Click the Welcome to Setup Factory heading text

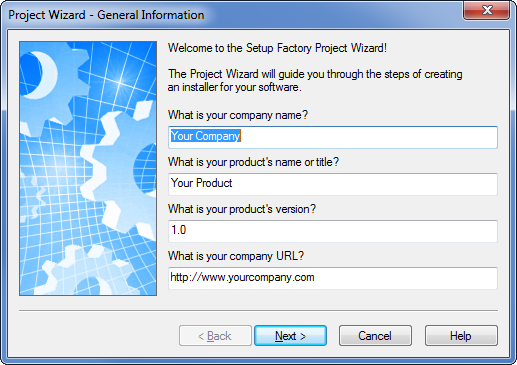pos(277,48)
